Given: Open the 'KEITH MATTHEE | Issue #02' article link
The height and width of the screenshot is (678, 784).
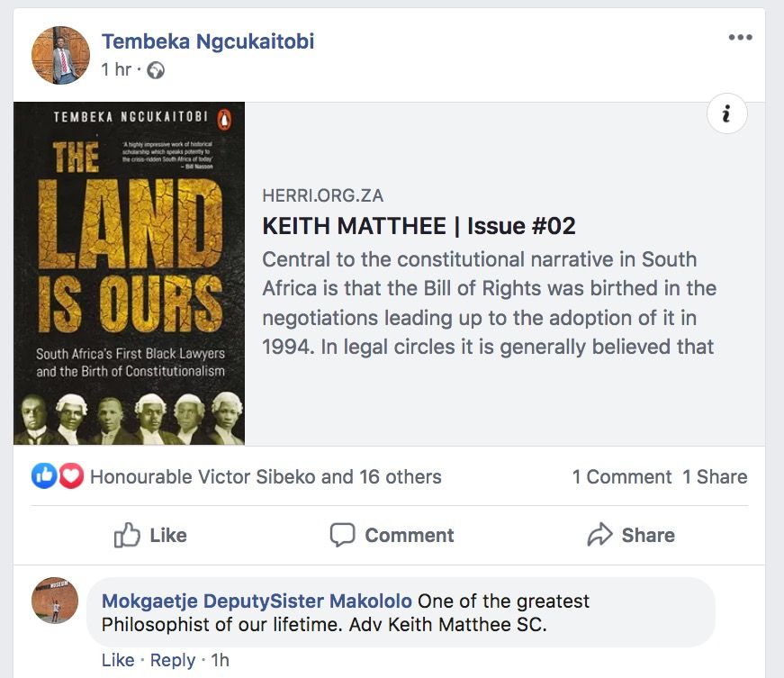Looking at the screenshot, I should point(419,225).
